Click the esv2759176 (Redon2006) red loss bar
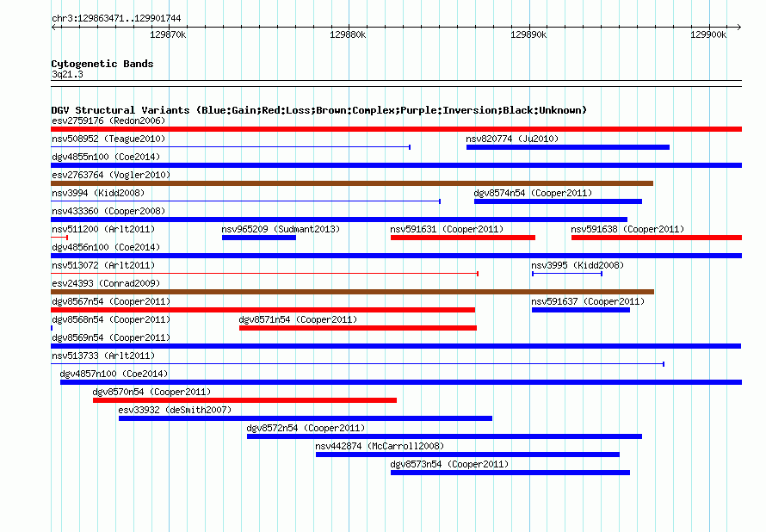 click(x=396, y=129)
